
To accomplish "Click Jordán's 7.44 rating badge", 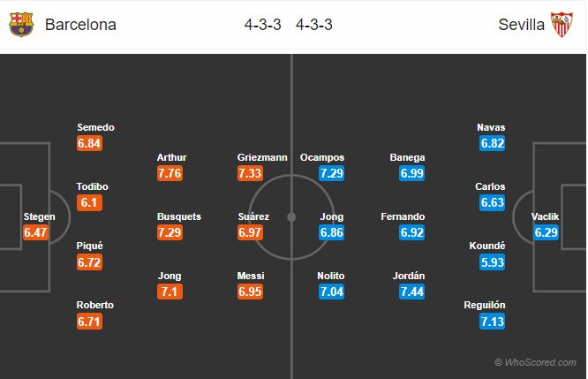I will [411, 292].
